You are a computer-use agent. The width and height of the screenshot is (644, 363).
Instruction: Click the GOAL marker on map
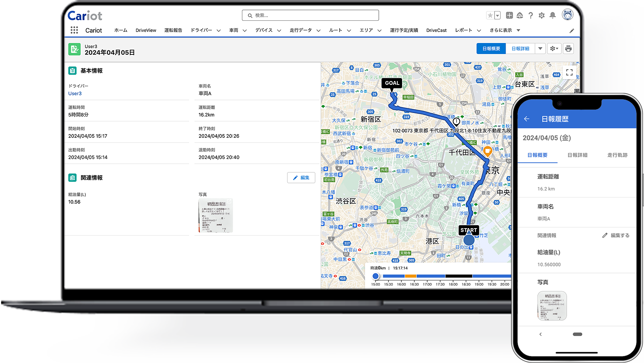tap(392, 83)
